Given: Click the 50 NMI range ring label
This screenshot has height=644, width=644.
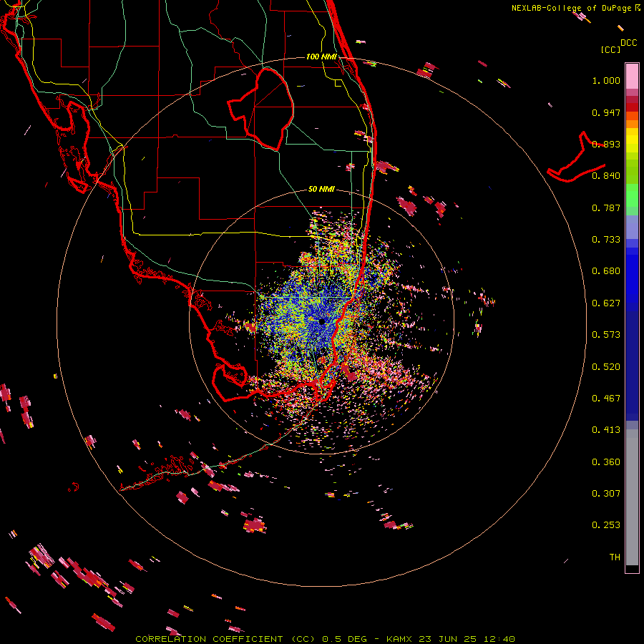Looking at the screenshot, I should pos(321,189).
